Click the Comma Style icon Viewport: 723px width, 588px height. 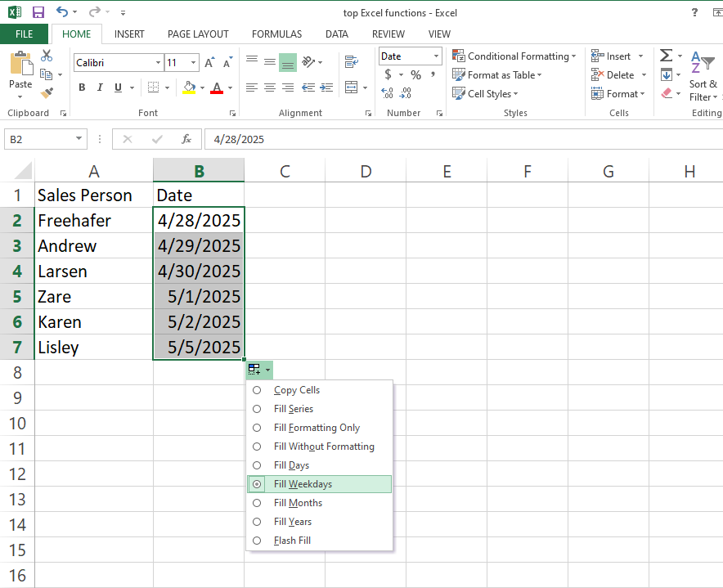point(433,74)
